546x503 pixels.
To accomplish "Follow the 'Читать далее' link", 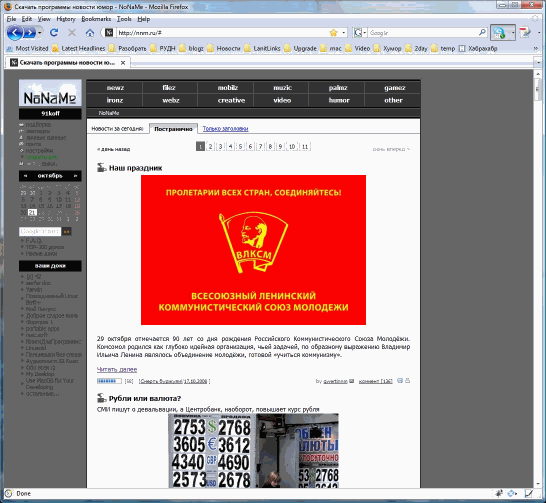I will pos(117,369).
